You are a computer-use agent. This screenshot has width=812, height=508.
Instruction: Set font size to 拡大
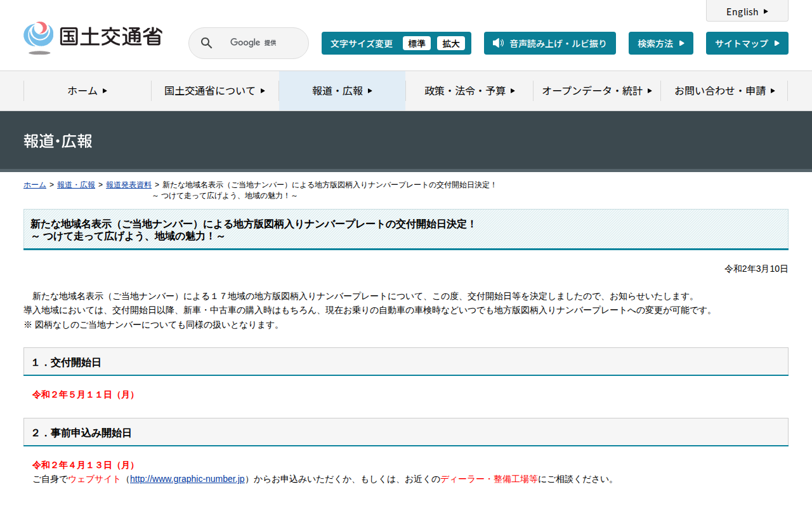point(451,43)
